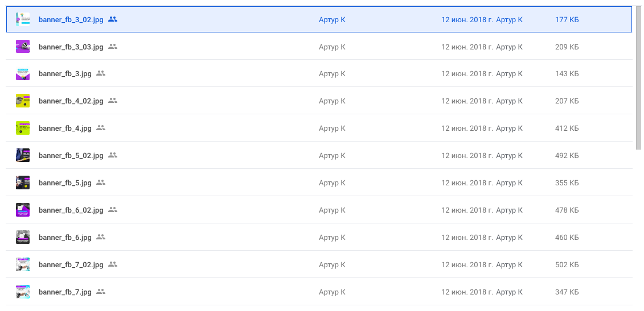This screenshot has height=311, width=644.
Task: Click the vertical scrollbar thumb
Action: coord(638,78)
